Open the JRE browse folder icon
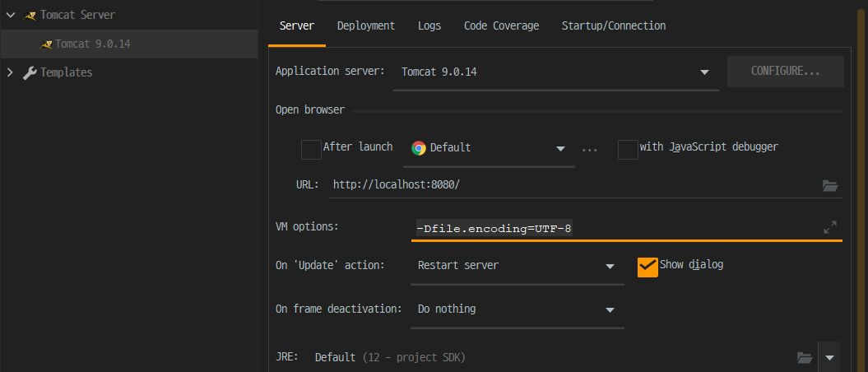Viewport: 868px width, 372px height. click(805, 357)
